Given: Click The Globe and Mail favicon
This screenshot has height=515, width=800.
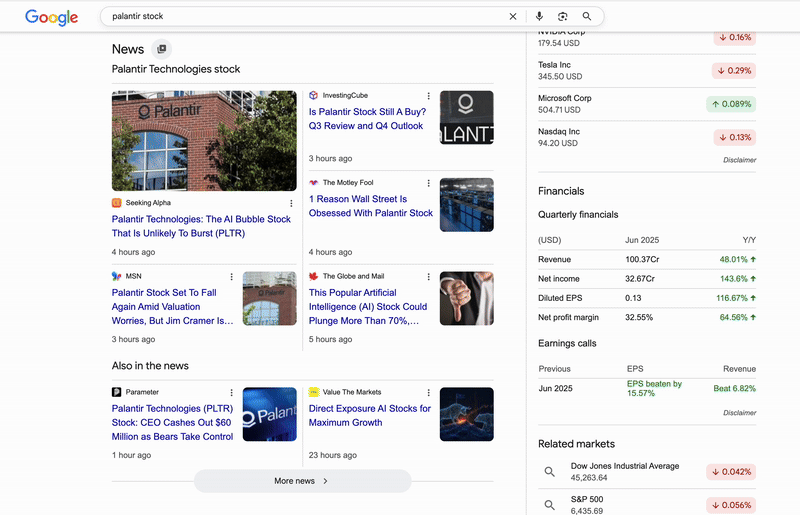Looking at the screenshot, I should [x=313, y=276].
